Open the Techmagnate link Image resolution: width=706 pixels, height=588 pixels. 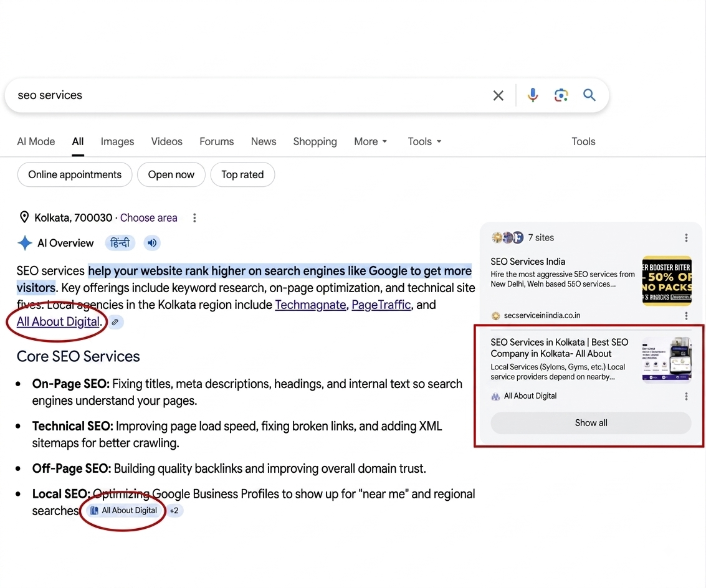[x=310, y=305]
